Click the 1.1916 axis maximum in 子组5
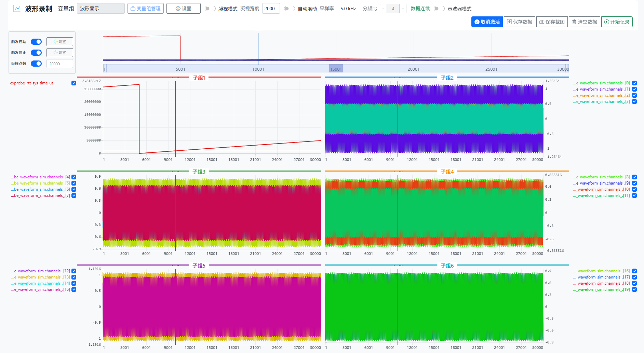 click(x=95, y=269)
